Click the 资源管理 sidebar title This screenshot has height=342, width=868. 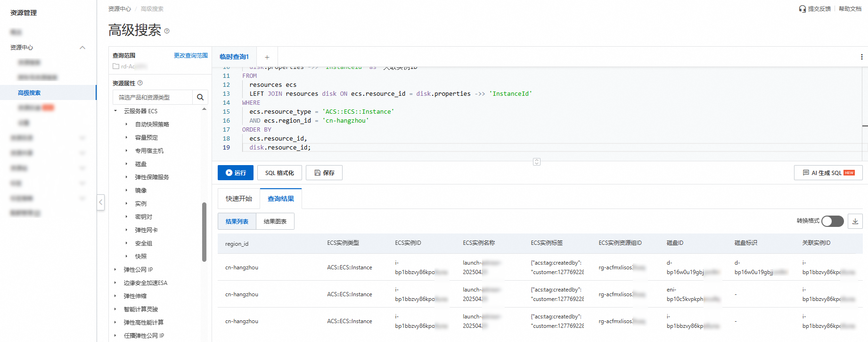(x=24, y=13)
